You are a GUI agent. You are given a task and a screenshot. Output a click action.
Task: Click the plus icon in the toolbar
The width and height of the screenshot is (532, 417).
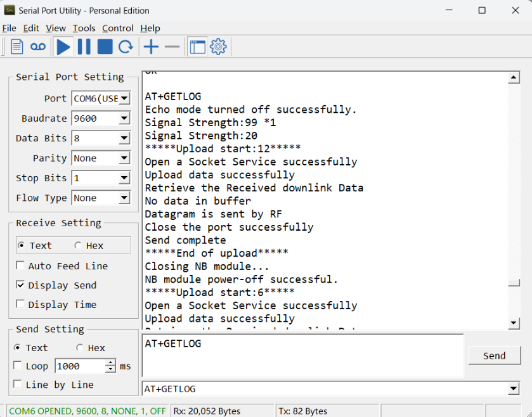151,46
